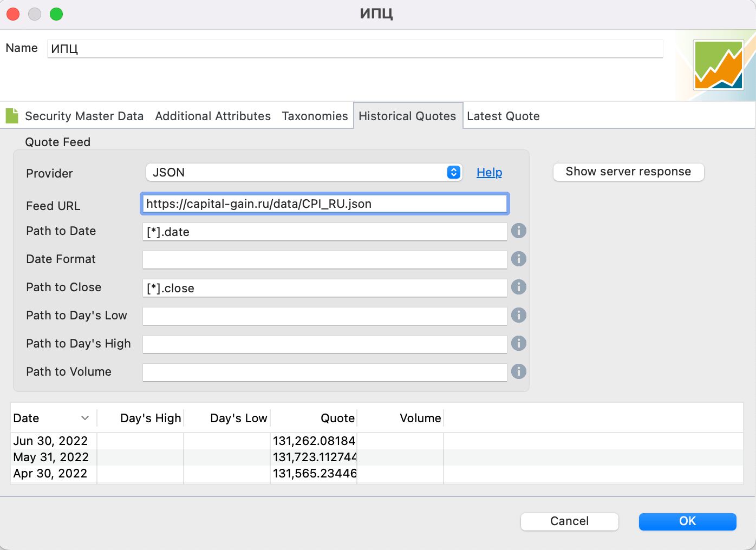Click the Quote column header
The height and width of the screenshot is (550, 756).
click(x=314, y=418)
